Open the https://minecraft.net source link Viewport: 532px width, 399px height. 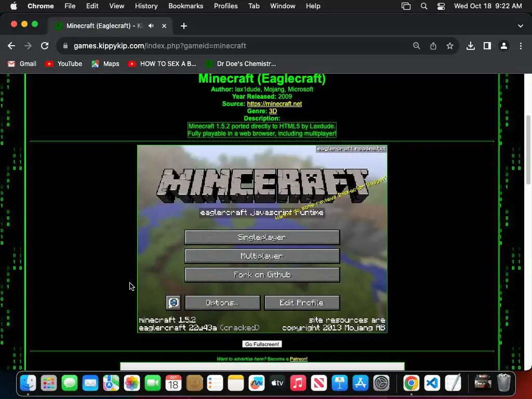(x=274, y=104)
